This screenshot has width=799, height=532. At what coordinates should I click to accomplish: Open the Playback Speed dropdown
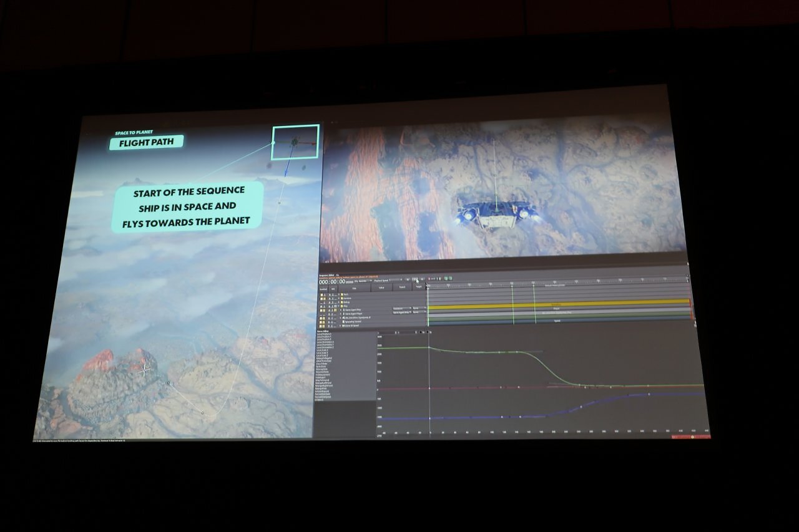[387, 279]
